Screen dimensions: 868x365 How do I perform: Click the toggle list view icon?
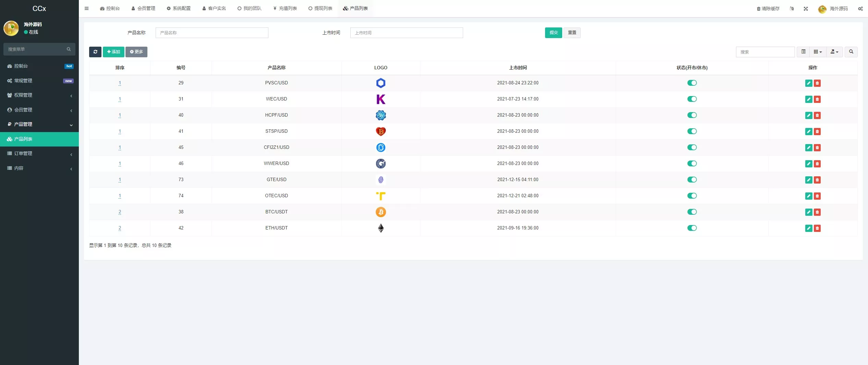point(804,52)
